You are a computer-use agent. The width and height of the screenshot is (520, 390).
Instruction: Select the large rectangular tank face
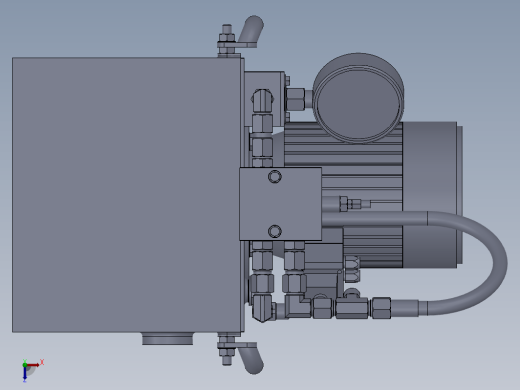point(126,195)
